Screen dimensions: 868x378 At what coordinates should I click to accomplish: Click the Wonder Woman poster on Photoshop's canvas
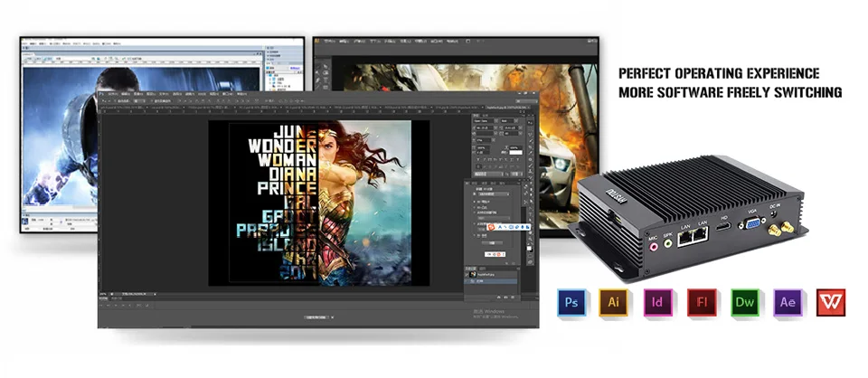tap(320, 203)
